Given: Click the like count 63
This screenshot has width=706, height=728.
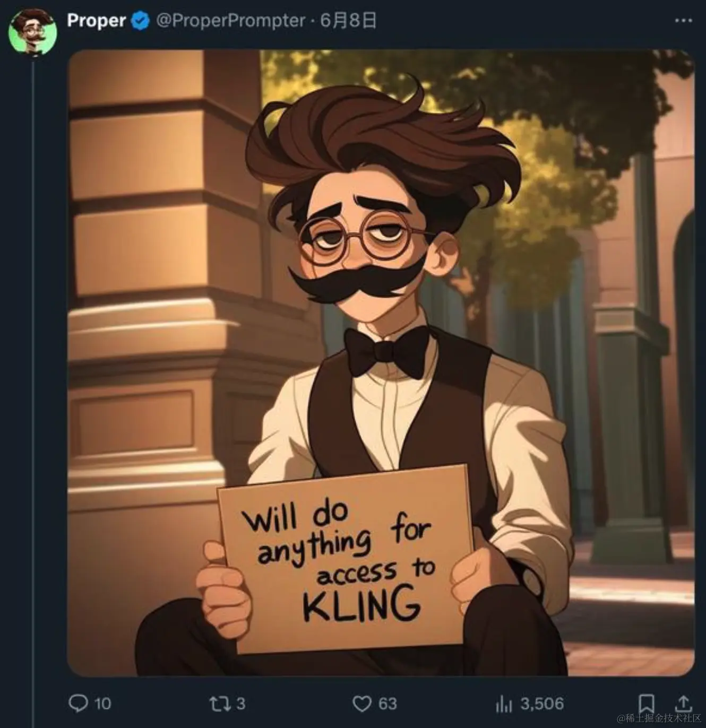Looking at the screenshot, I should click(388, 704).
